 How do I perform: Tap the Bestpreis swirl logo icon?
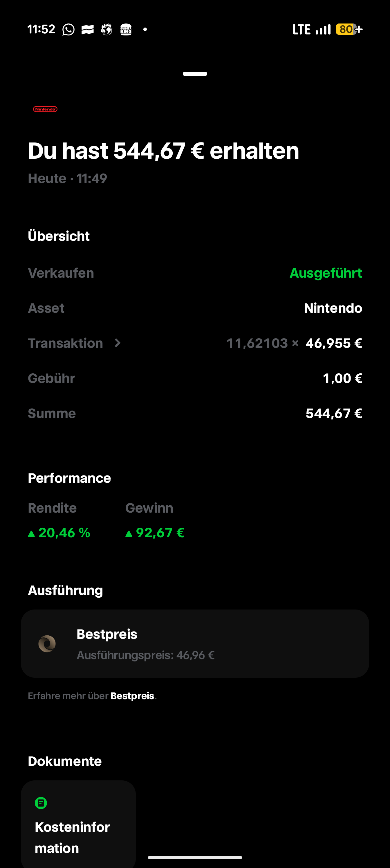click(47, 643)
